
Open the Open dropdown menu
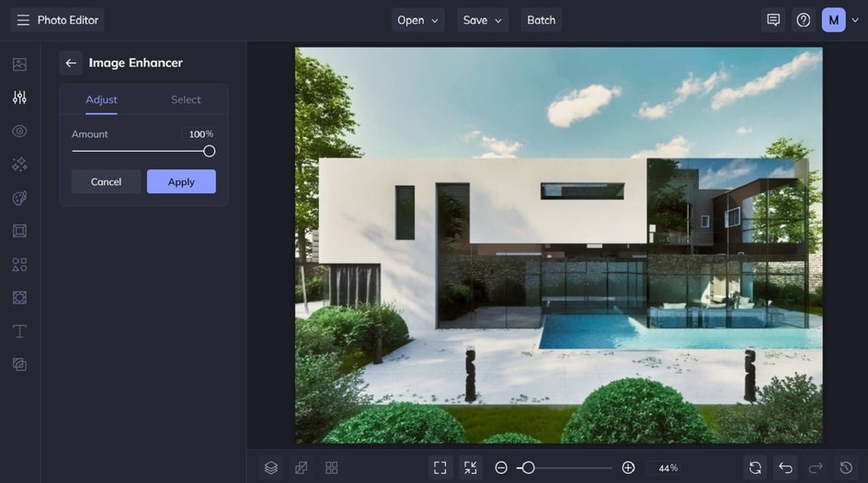pyautogui.click(x=418, y=20)
